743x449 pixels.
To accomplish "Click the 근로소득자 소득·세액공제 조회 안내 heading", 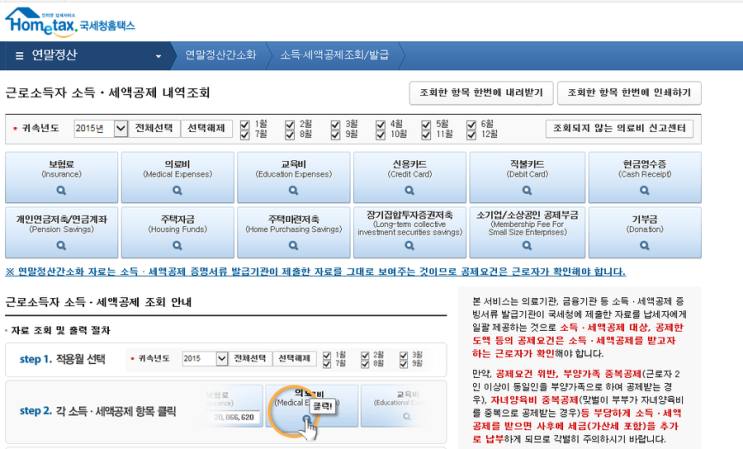I will (99, 302).
